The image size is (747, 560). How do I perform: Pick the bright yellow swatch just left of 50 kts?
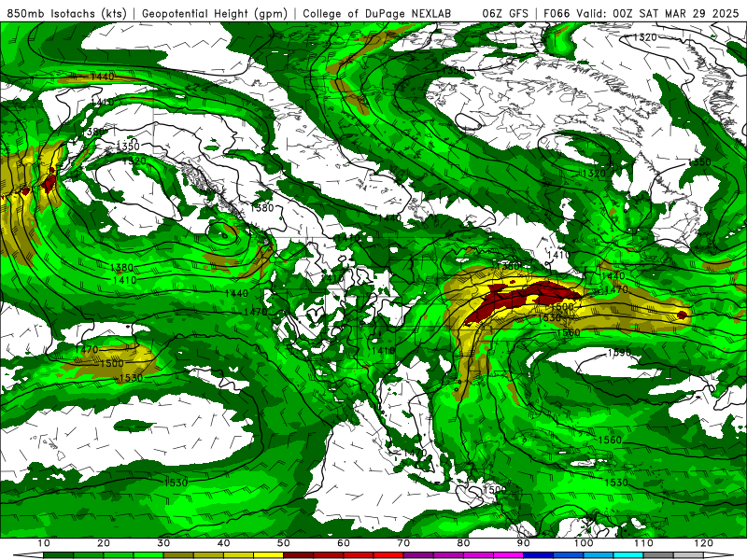(268, 555)
